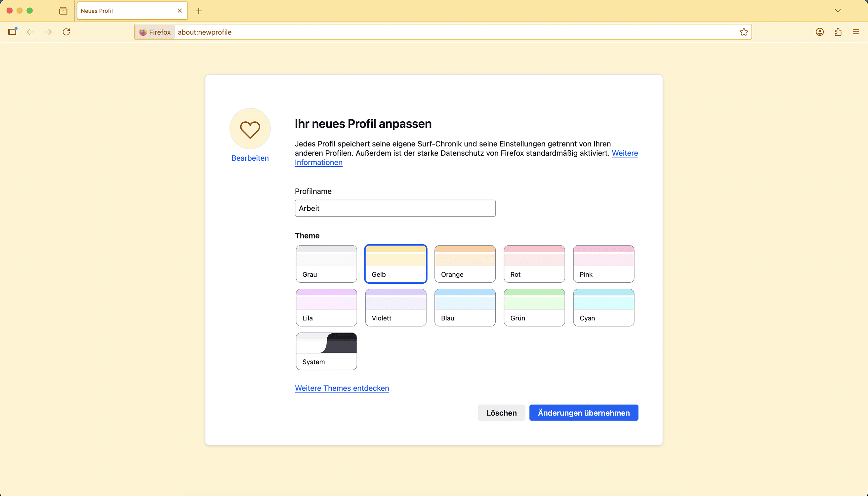Screen dimensions: 868x496
Task: Click into the Profilname text field
Action: tap(395, 208)
